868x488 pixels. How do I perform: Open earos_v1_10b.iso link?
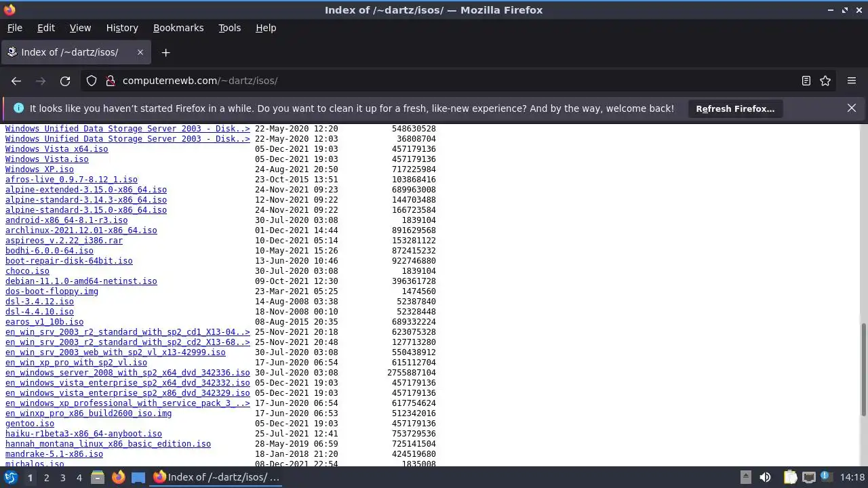click(44, 322)
